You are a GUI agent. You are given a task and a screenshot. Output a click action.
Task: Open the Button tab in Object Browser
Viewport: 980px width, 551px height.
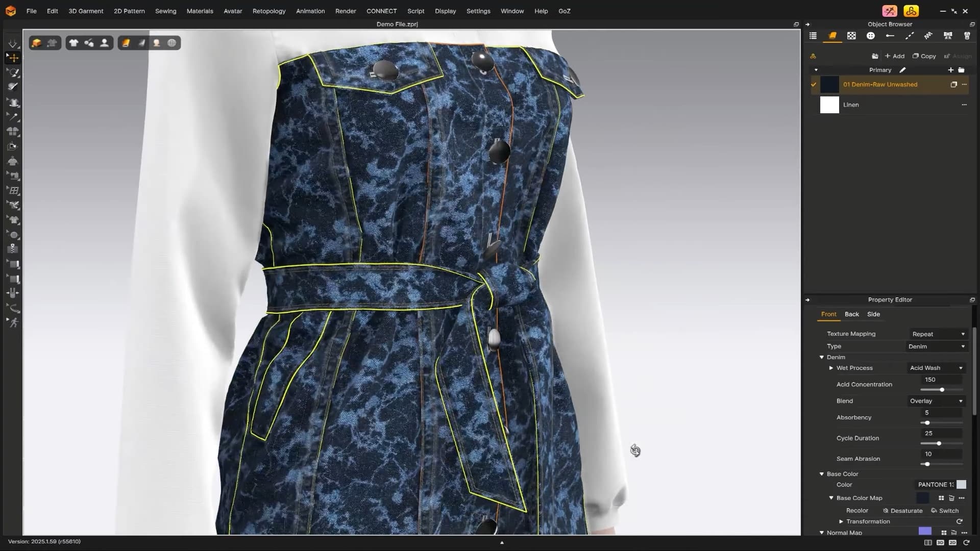click(x=871, y=36)
